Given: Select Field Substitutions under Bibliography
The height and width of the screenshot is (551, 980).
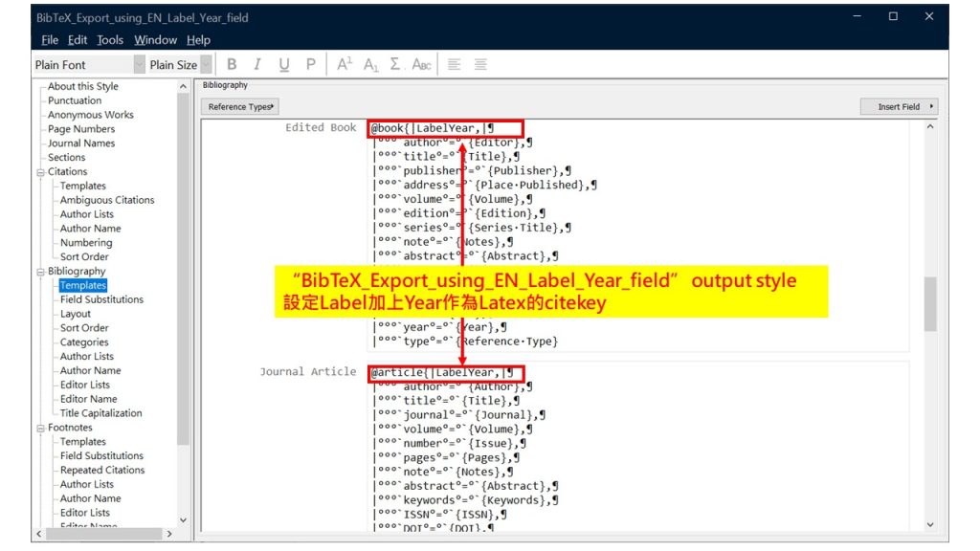Looking at the screenshot, I should 101,299.
